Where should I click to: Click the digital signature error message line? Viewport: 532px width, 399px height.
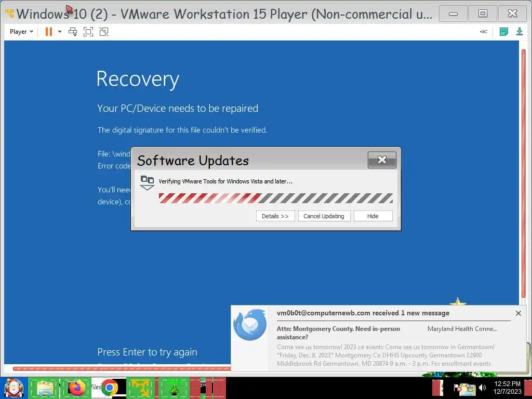coord(182,130)
